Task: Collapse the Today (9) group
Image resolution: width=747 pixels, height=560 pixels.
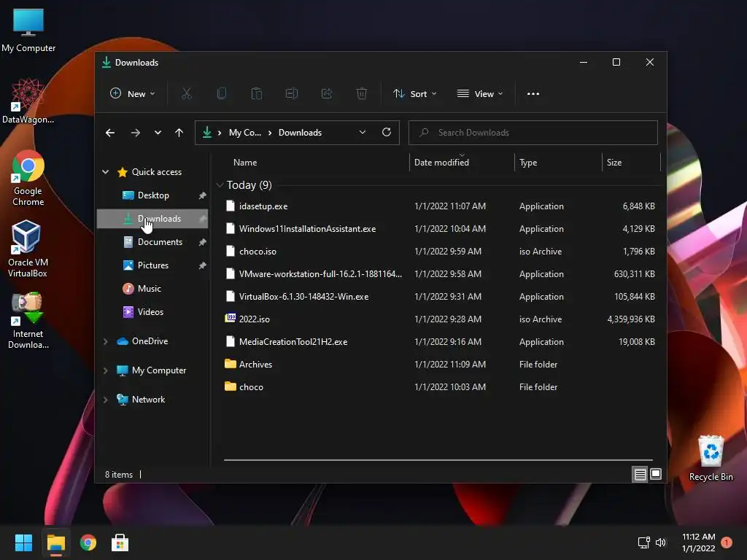Action: tap(220, 184)
